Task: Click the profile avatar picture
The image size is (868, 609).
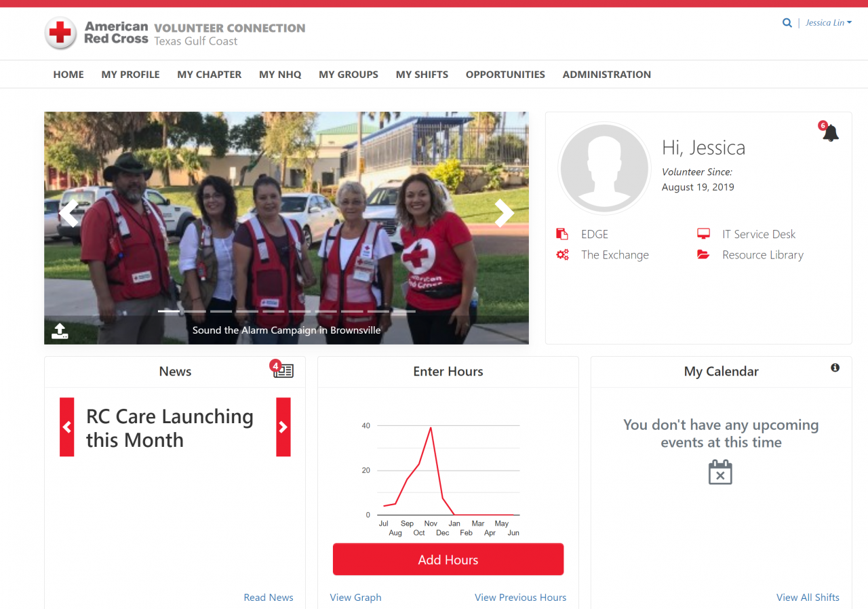Action: pos(604,169)
